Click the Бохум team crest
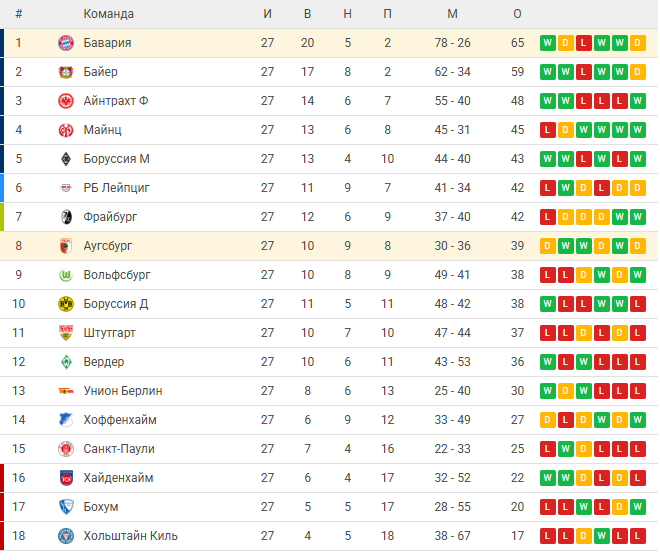Screen dimensions: 660x560 pyautogui.click(x=66, y=507)
